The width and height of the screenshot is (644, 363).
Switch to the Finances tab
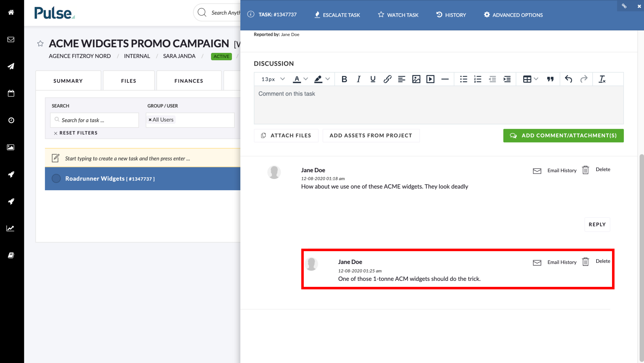click(189, 81)
